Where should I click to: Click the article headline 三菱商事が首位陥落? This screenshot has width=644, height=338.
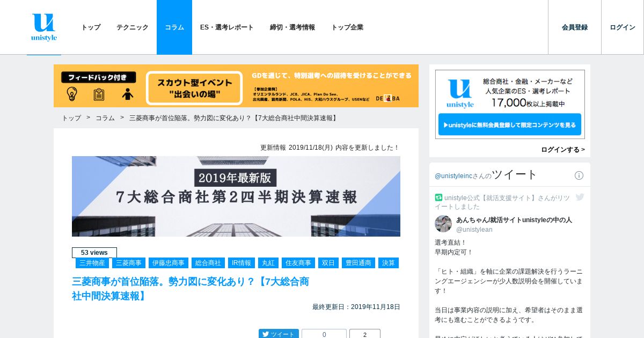[191, 289]
